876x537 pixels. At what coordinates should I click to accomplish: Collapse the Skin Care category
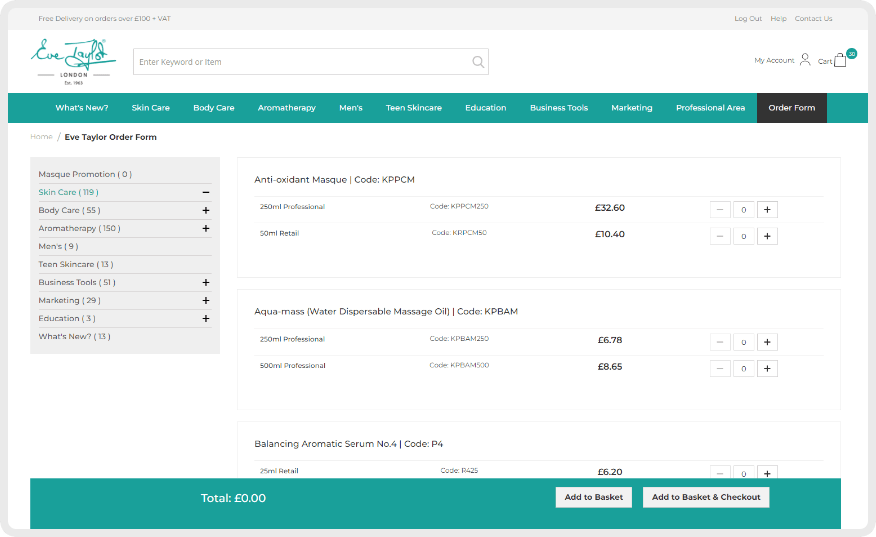click(x=205, y=193)
